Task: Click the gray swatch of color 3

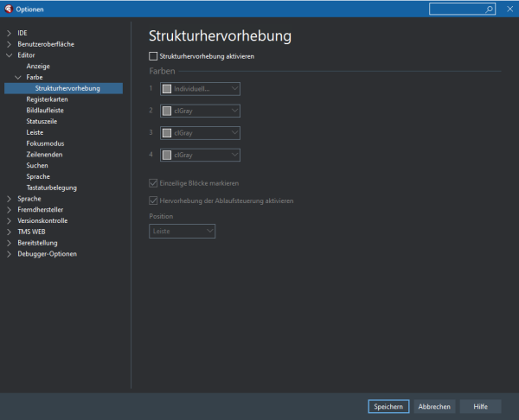Action: pyautogui.click(x=168, y=133)
